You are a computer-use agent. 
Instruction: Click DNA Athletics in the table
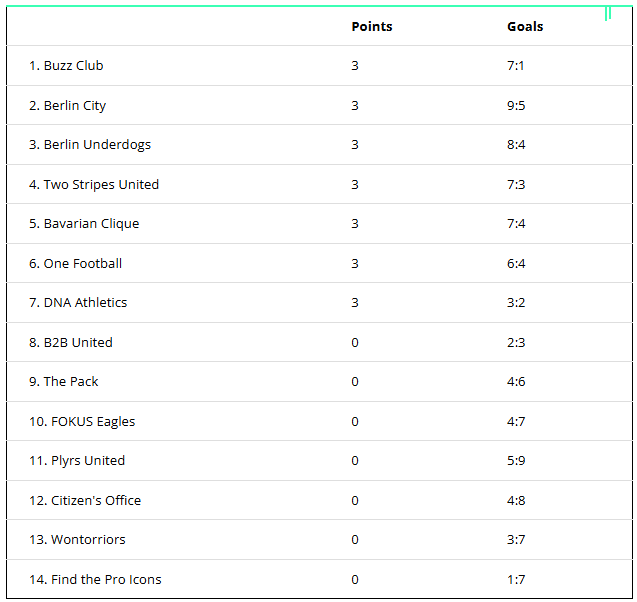point(78,303)
